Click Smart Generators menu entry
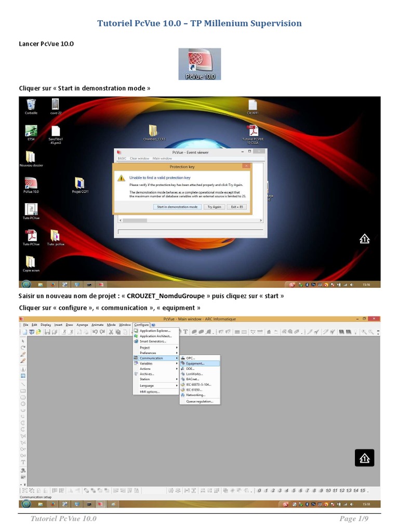Screen dimensions: 399x532 156,341
